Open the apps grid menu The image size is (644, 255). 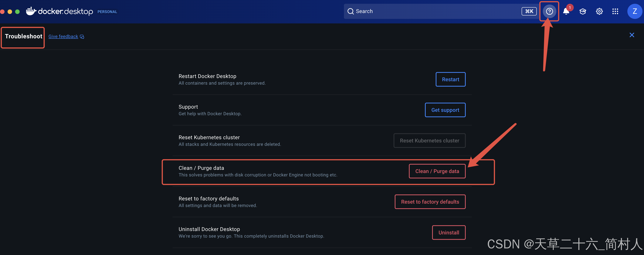(615, 12)
